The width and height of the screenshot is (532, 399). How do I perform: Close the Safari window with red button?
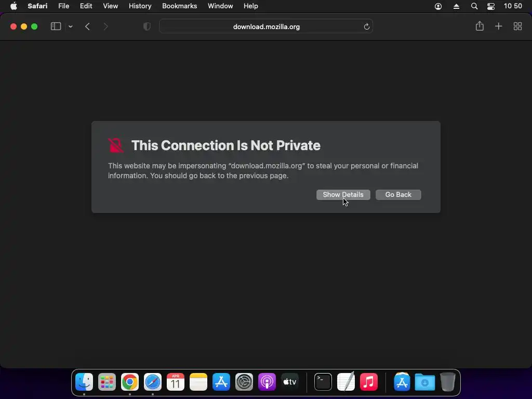point(13,26)
